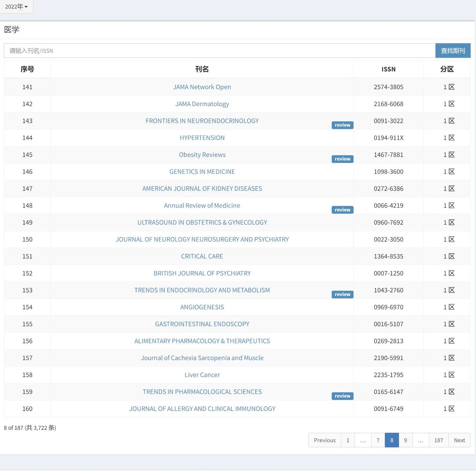This screenshot has width=476, height=475.
Task: Select row number 160 cell
Action: click(x=27, y=409)
